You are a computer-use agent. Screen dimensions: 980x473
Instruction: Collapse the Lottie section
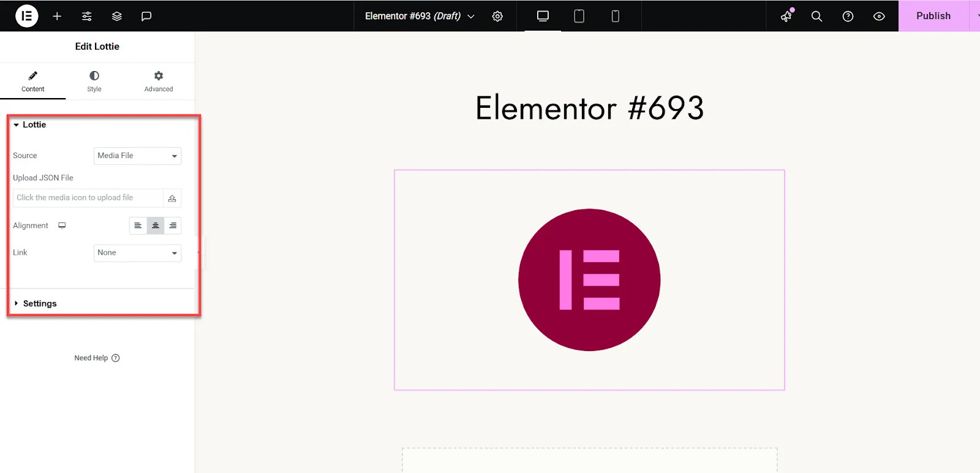[29, 124]
